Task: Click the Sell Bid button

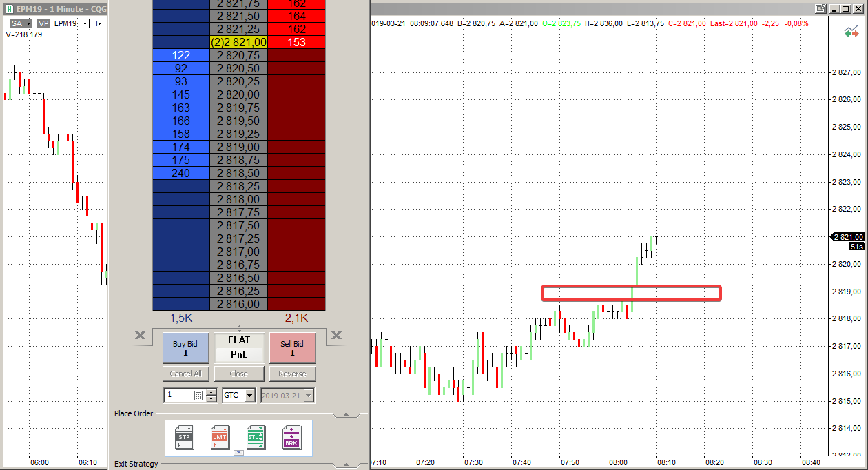Action: click(x=292, y=348)
